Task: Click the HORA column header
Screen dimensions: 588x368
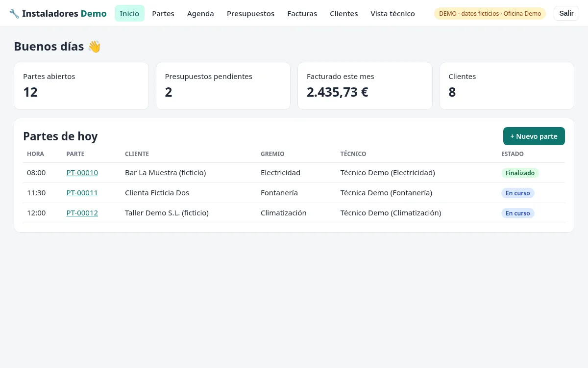Action: (x=35, y=154)
